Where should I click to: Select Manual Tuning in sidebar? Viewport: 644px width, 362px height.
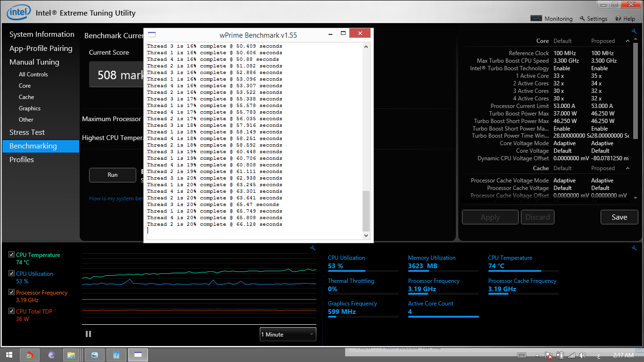34,62
